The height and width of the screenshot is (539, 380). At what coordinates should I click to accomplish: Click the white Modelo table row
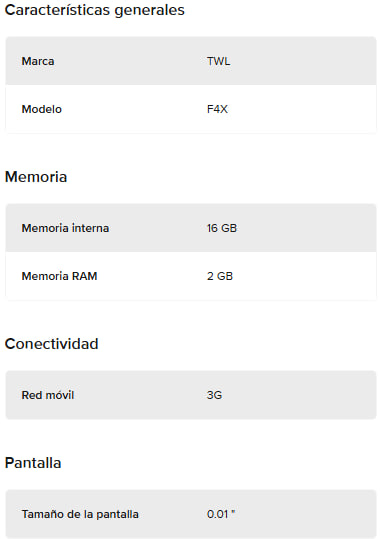click(x=191, y=109)
